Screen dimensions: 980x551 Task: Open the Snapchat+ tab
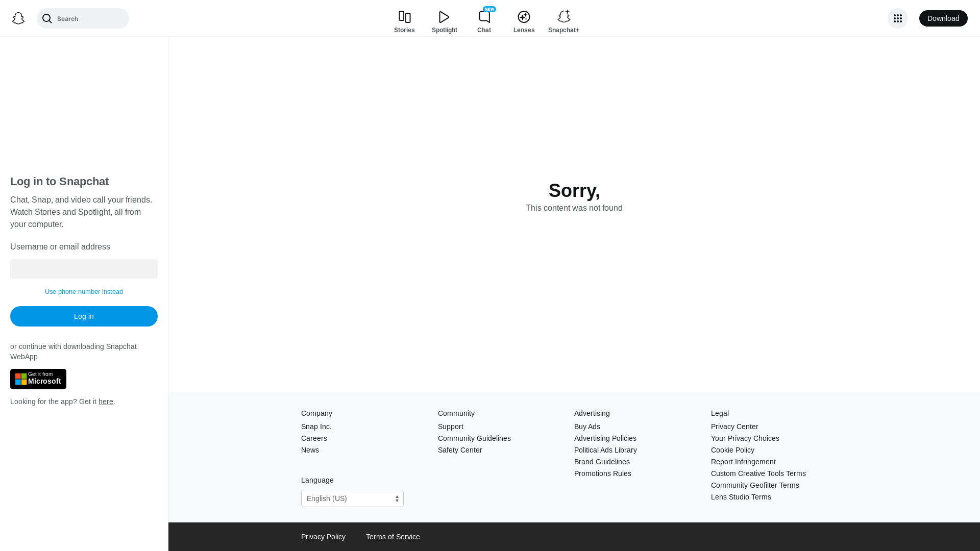tap(563, 22)
